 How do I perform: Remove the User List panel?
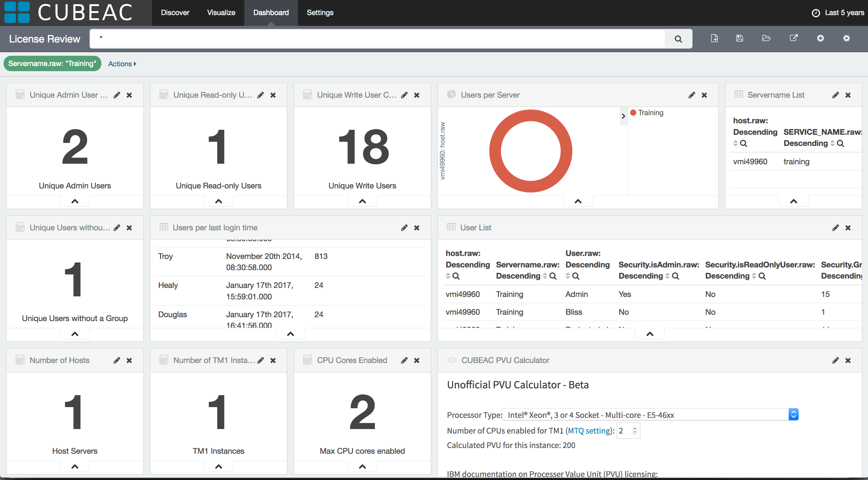point(848,228)
